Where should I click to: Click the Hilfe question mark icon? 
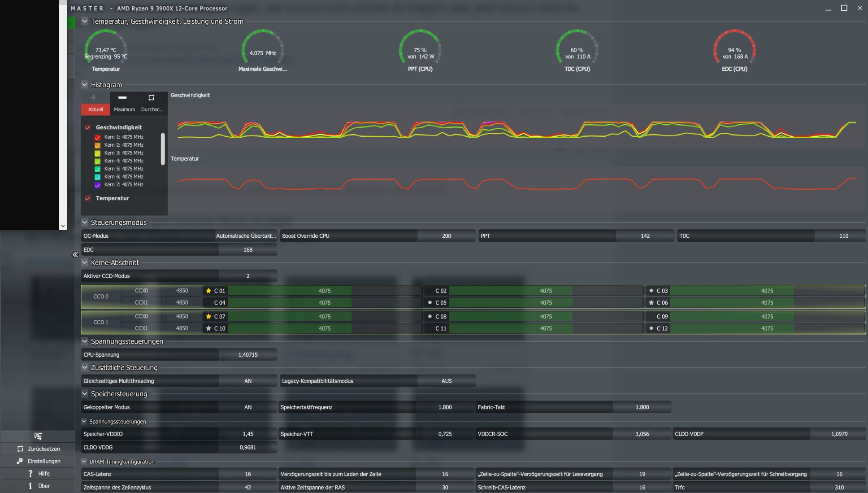pos(30,474)
